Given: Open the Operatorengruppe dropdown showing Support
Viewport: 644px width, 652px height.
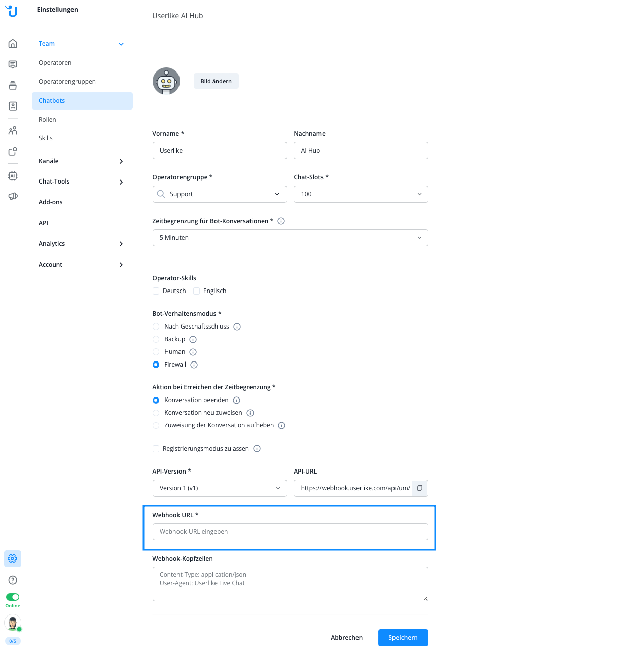Looking at the screenshot, I should click(x=220, y=194).
